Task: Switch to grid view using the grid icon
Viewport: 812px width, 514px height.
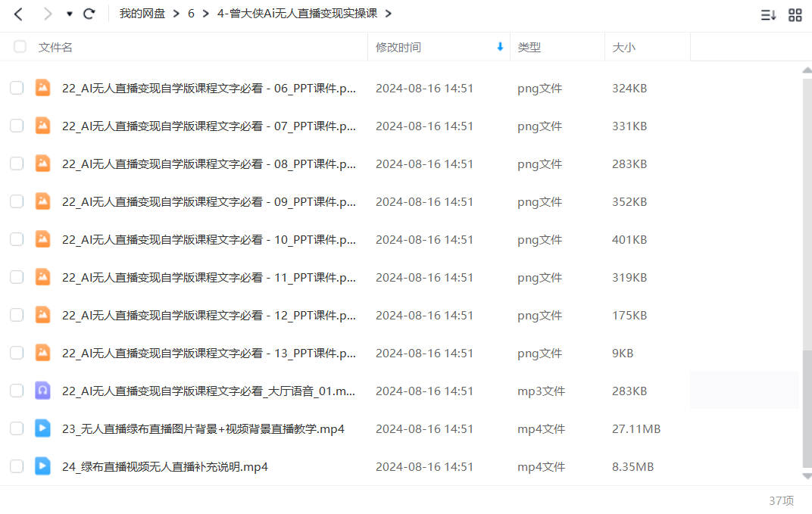Action: point(795,14)
